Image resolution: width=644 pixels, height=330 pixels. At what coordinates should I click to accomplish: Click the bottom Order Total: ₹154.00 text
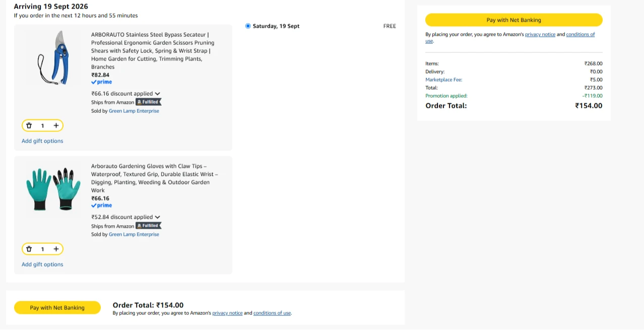(148, 305)
